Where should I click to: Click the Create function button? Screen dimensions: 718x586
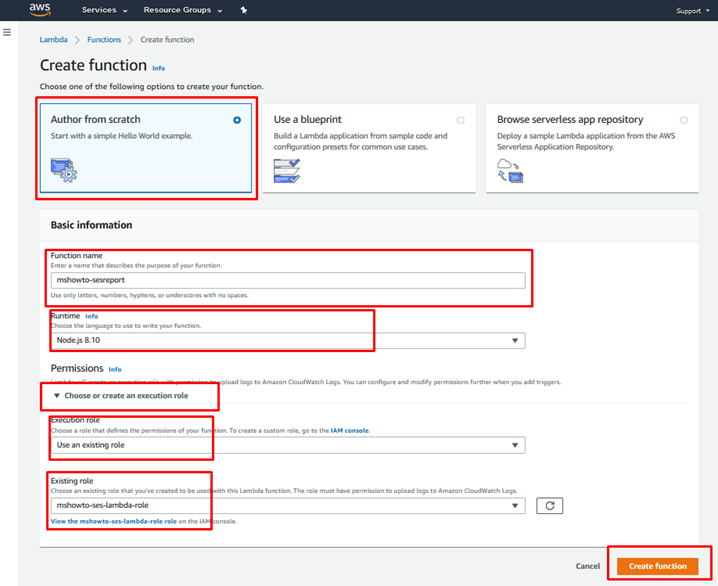(658, 566)
